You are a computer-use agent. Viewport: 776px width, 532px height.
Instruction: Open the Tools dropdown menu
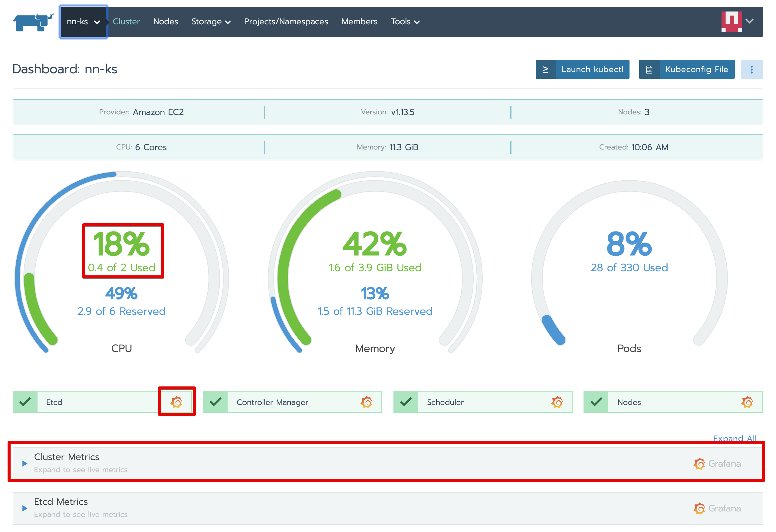click(405, 22)
